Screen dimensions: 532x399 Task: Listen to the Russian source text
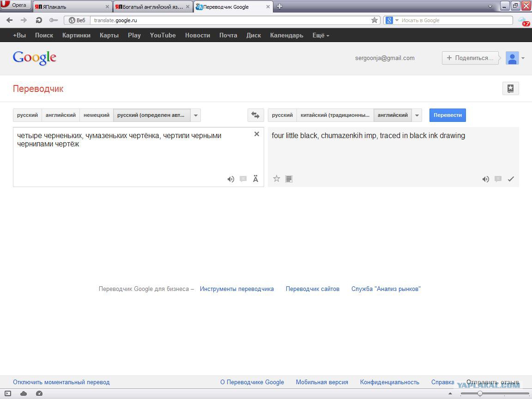pyautogui.click(x=231, y=179)
